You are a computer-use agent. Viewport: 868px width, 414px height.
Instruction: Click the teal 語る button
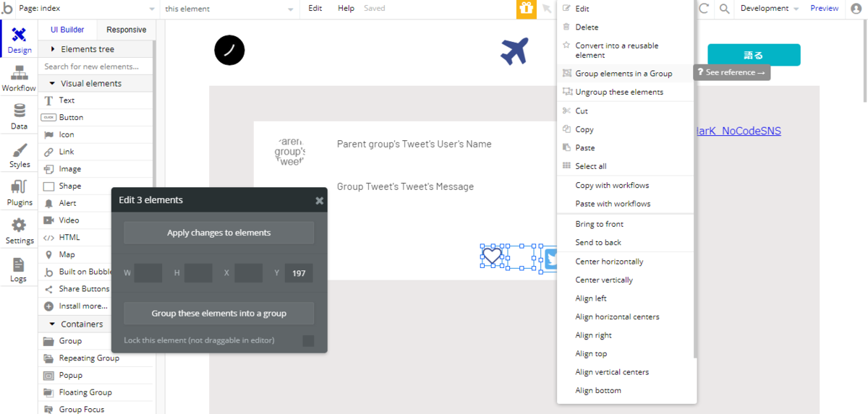click(x=754, y=55)
